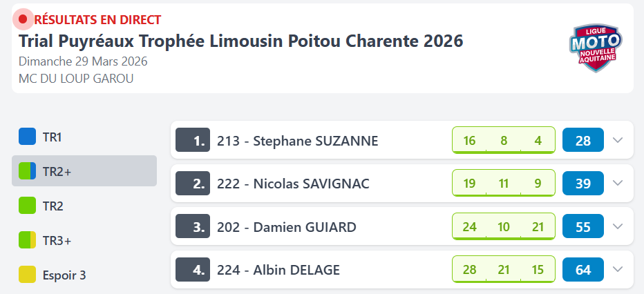Switch to the TR2 category

[x=53, y=206]
